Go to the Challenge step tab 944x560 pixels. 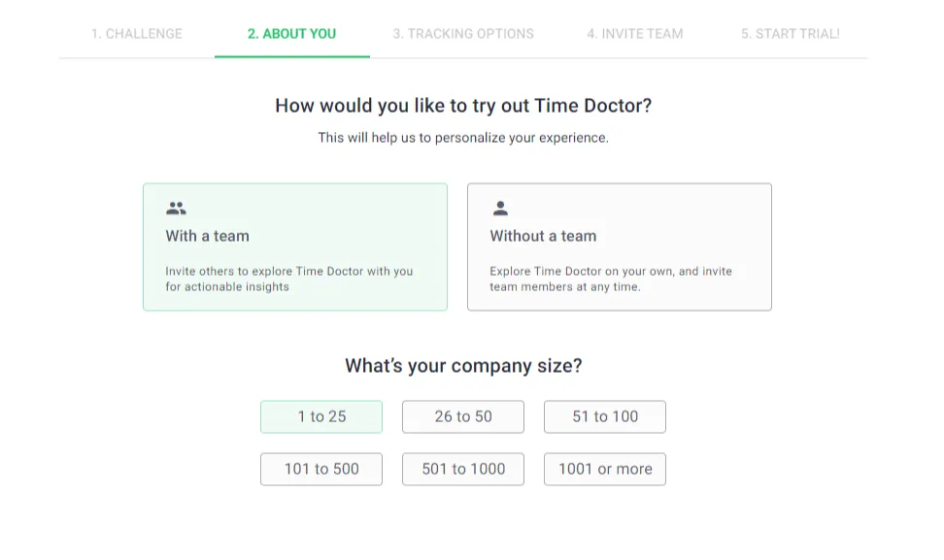pos(137,33)
